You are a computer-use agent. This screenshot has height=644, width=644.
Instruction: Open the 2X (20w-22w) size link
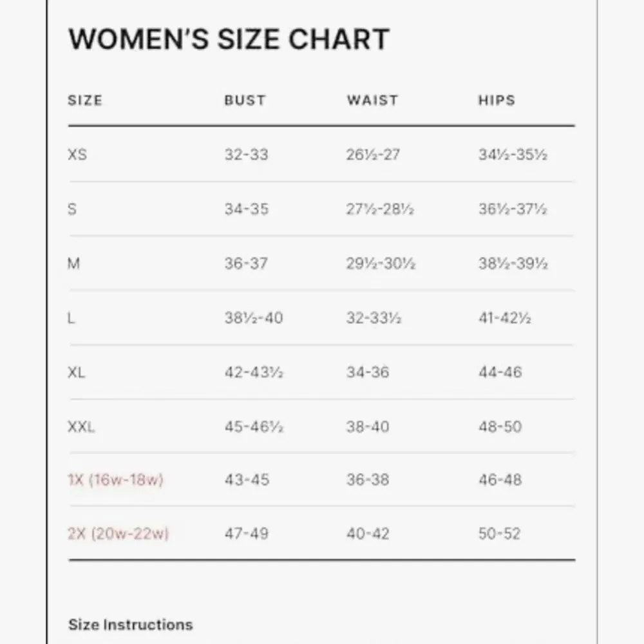coord(118,533)
